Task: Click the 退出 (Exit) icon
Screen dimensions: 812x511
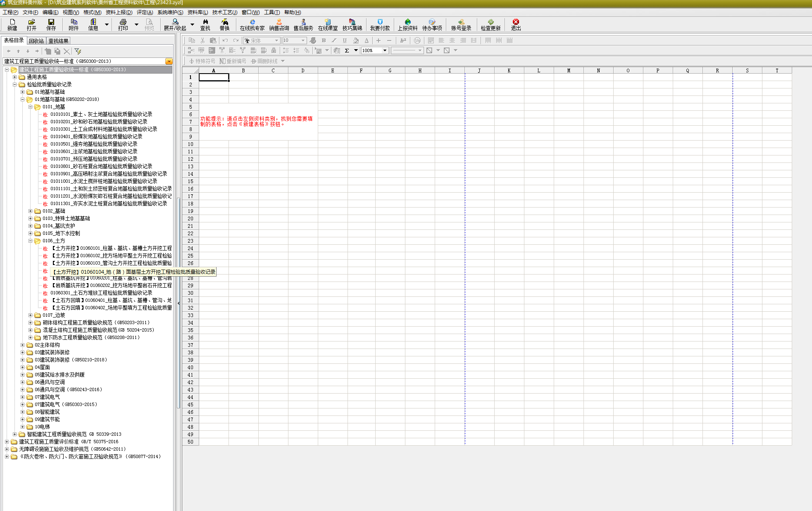Action: (516, 25)
